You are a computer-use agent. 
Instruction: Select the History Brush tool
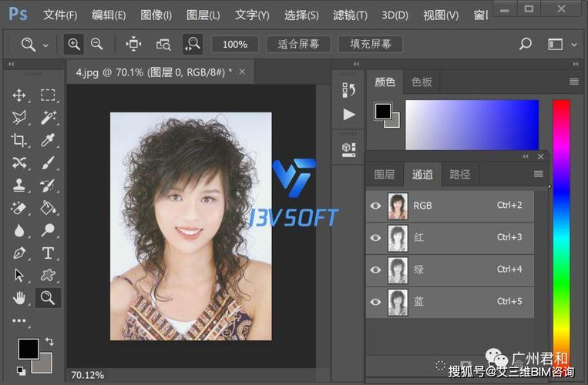click(48, 186)
